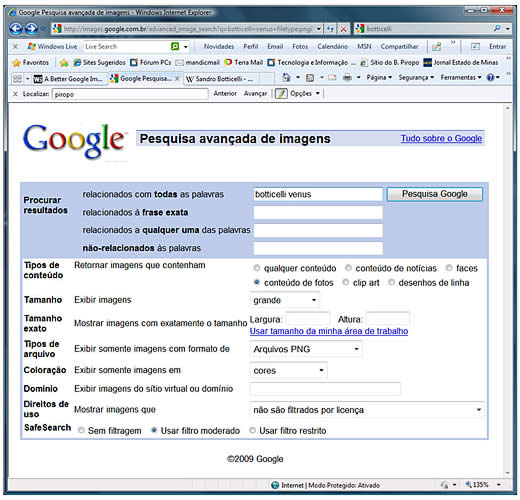This screenshot has width=520, height=500.
Task: Click Anterior in the find bar
Action: (225, 94)
